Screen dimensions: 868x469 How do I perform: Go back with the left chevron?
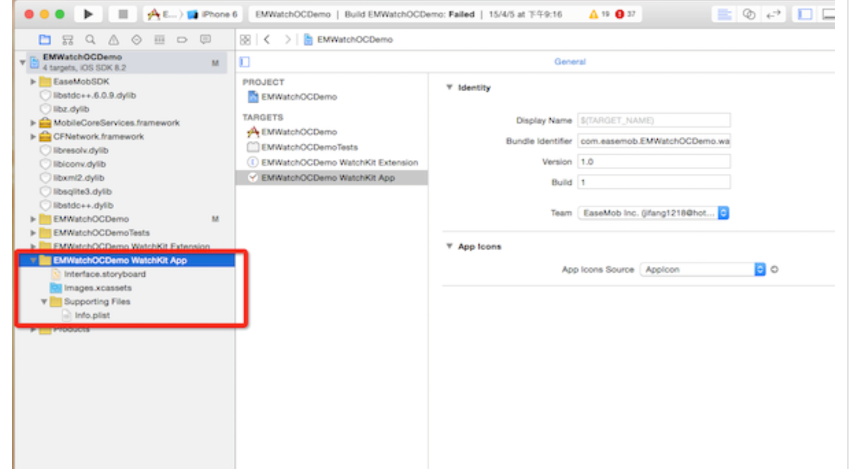pyautogui.click(x=267, y=40)
